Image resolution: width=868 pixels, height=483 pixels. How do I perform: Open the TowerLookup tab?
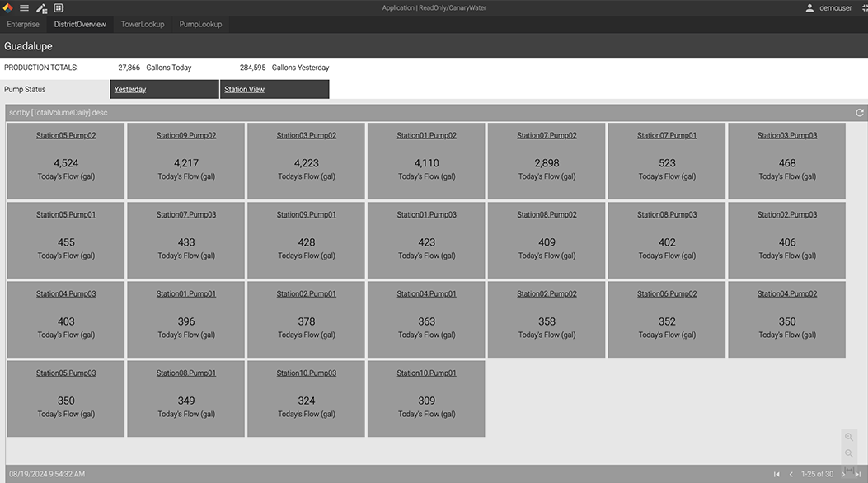coord(143,25)
